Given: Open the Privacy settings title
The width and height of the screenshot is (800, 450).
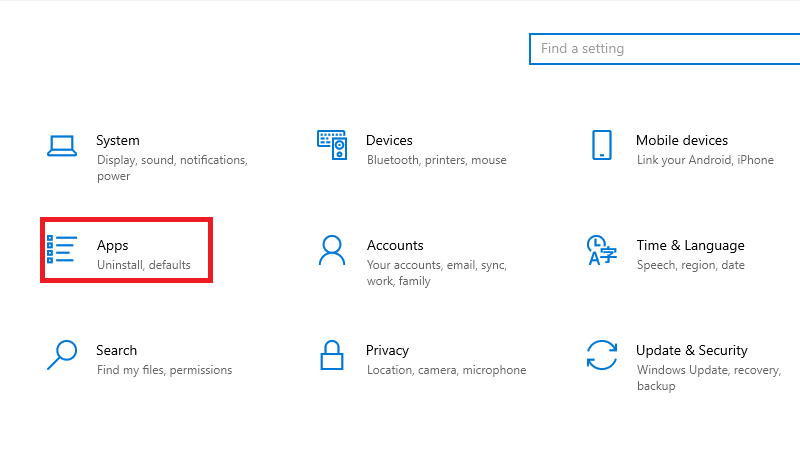Looking at the screenshot, I should (387, 351).
